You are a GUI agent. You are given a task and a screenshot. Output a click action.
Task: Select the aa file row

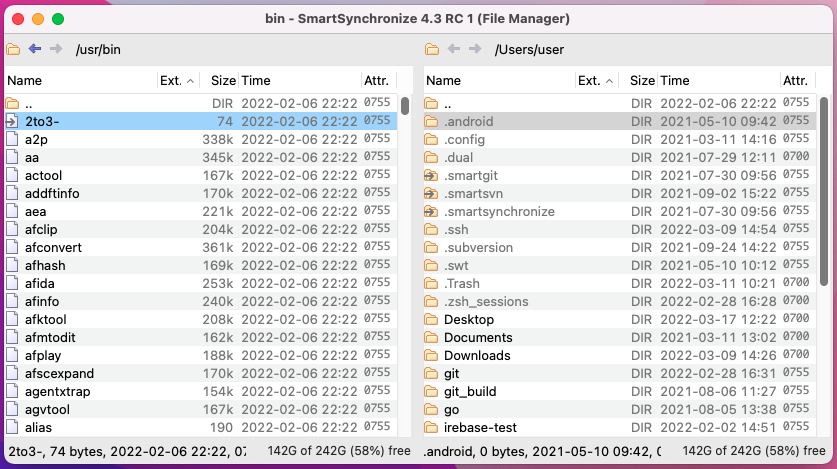201,157
